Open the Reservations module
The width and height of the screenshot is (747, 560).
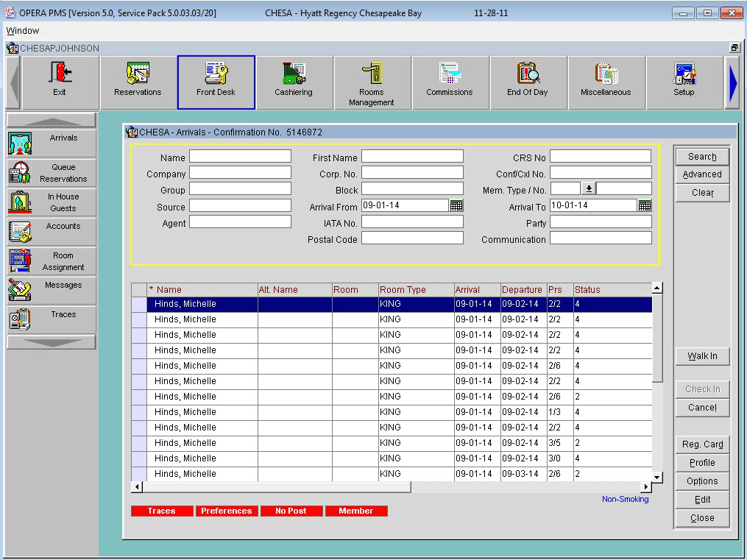[138, 82]
